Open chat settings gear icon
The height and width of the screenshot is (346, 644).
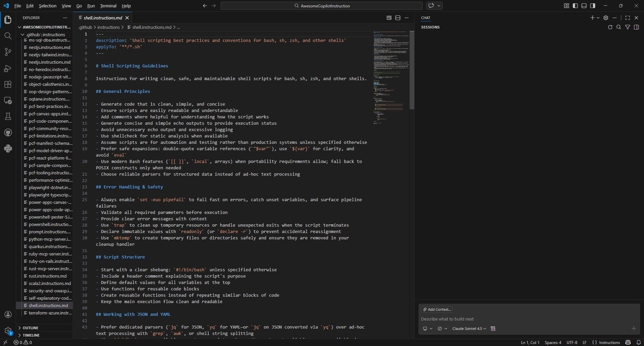pos(606,18)
